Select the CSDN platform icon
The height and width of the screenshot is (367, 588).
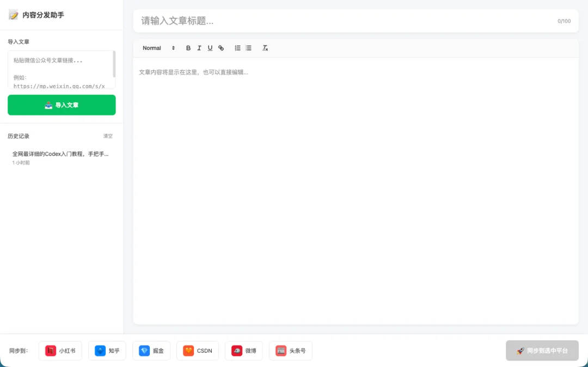(x=197, y=351)
